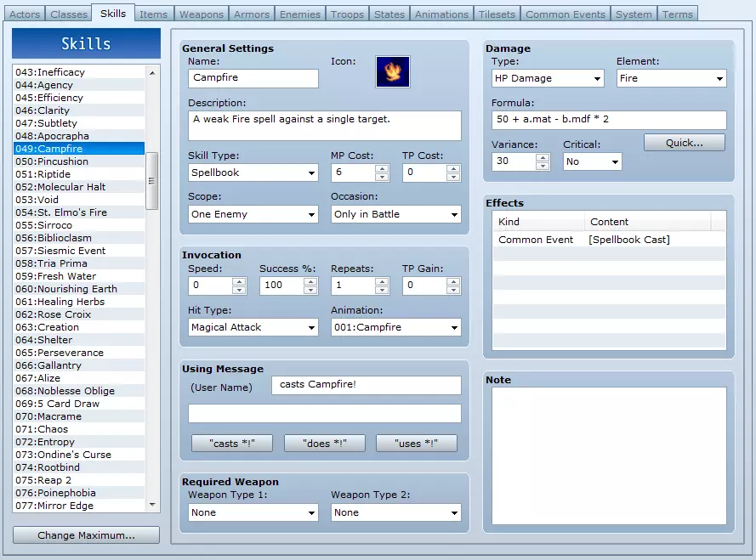This screenshot has width=756, height=560.
Task: Click the Name field containing Campfire
Action: [253, 78]
